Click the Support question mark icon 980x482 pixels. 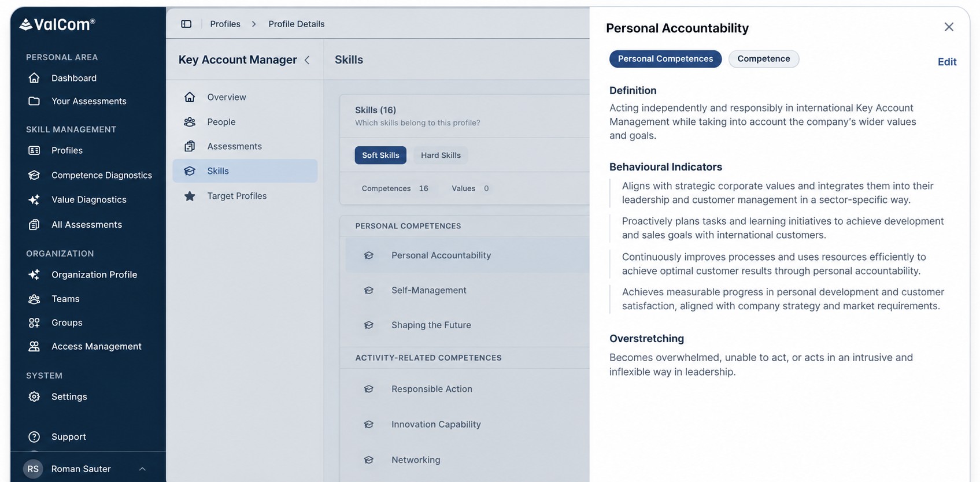tap(34, 437)
